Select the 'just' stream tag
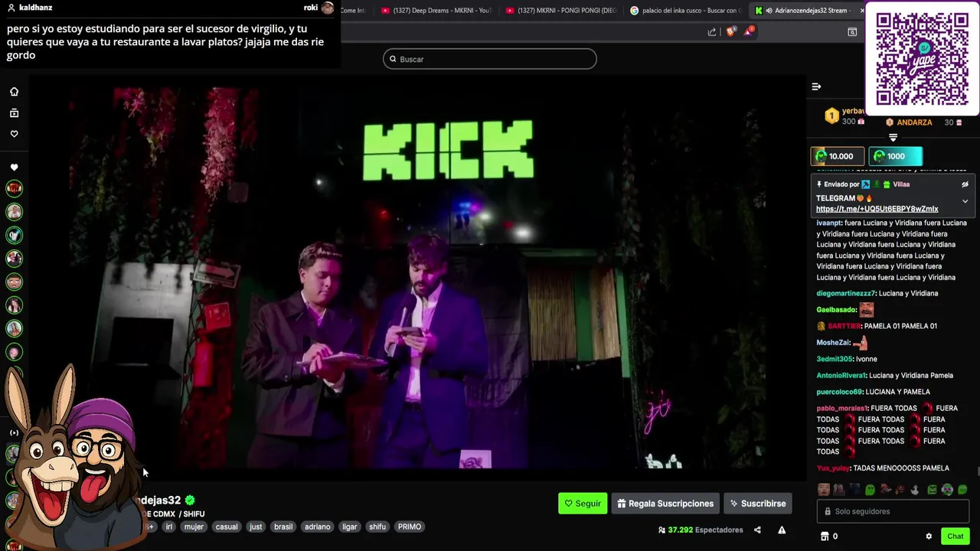Image resolution: width=980 pixels, height=551 pixels. coord(256,527)
